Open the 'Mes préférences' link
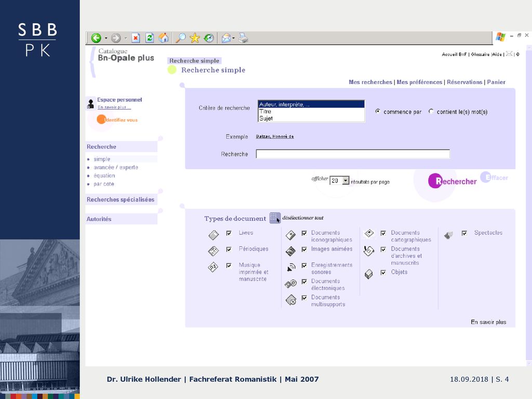 click(x=419, y=82)
